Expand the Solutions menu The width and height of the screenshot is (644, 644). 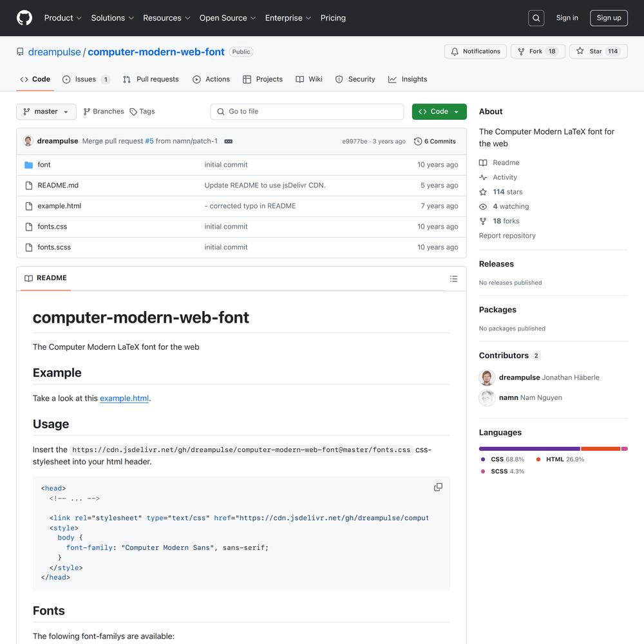pos(113,18)
